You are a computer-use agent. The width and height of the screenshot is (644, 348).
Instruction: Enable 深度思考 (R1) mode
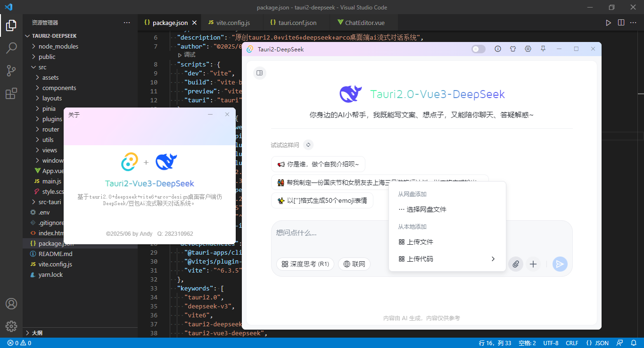[305, 264]
